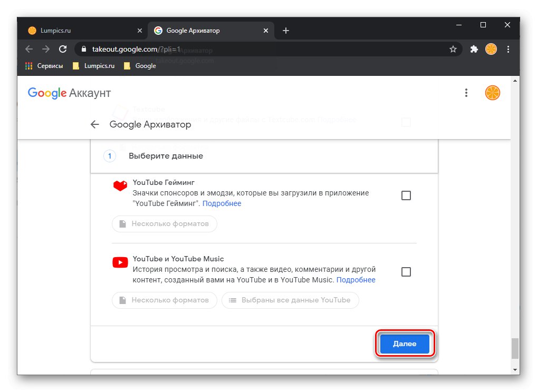537x392 pixels.
Task: Open the Сервисы apps grid bookmark
Action: (44, 66)
